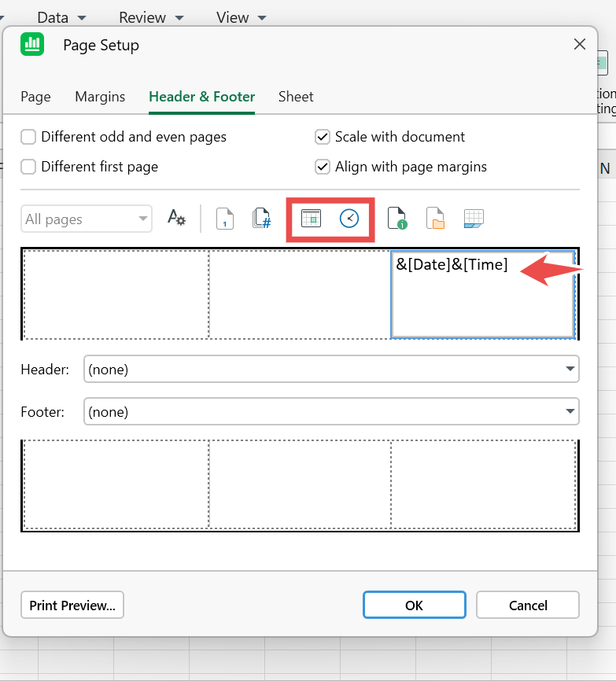Confirm with the OK button
Viewport: 616px width, 681px height.
coord(415,605)
